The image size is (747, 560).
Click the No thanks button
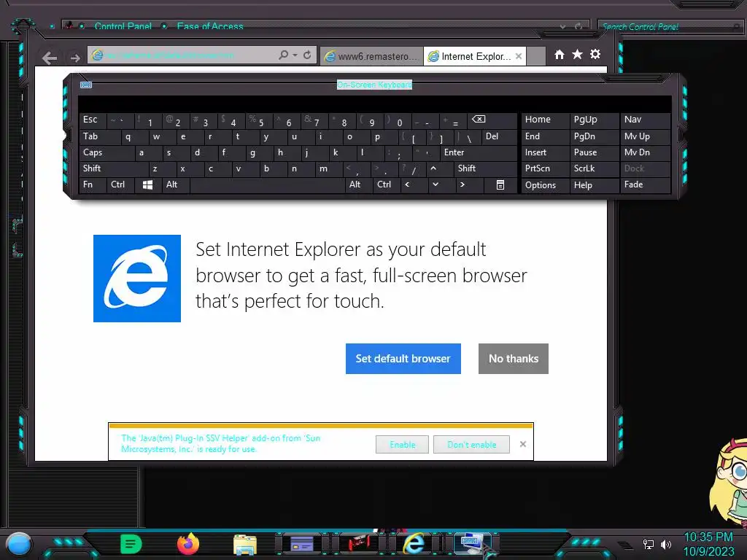click(x=514, y=359)
